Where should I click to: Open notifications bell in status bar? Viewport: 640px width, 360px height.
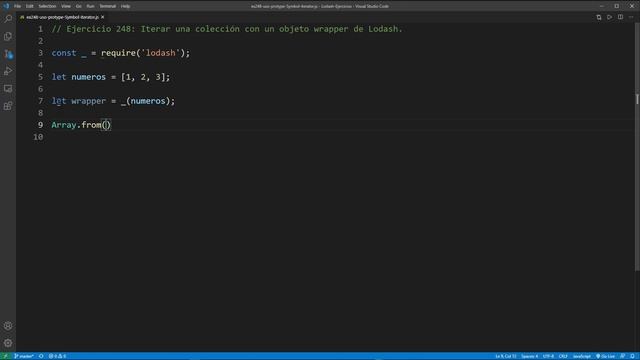tap(632, 356)
